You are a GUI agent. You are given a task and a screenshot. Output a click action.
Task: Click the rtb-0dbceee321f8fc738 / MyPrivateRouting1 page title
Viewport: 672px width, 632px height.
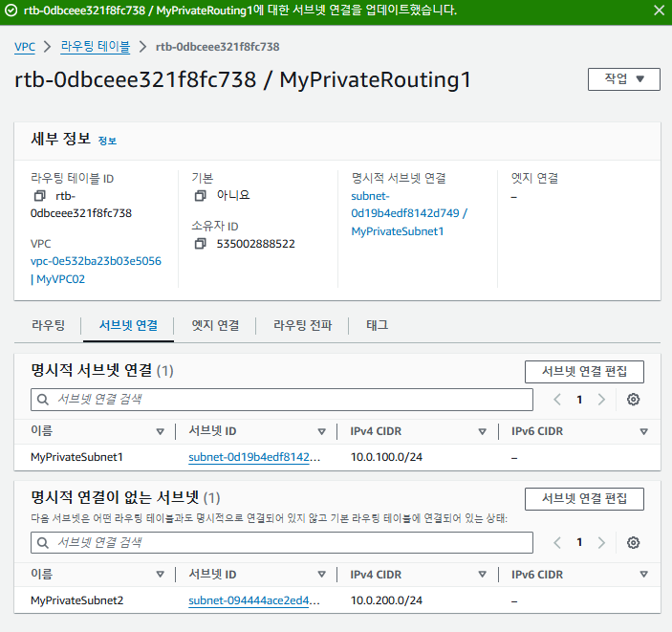(x=243, y=79)
